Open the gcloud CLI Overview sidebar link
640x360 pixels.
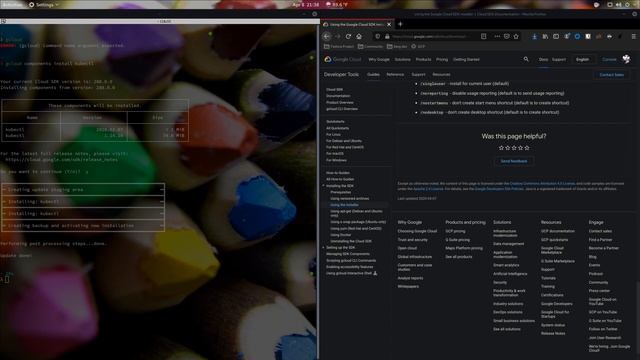342,109
